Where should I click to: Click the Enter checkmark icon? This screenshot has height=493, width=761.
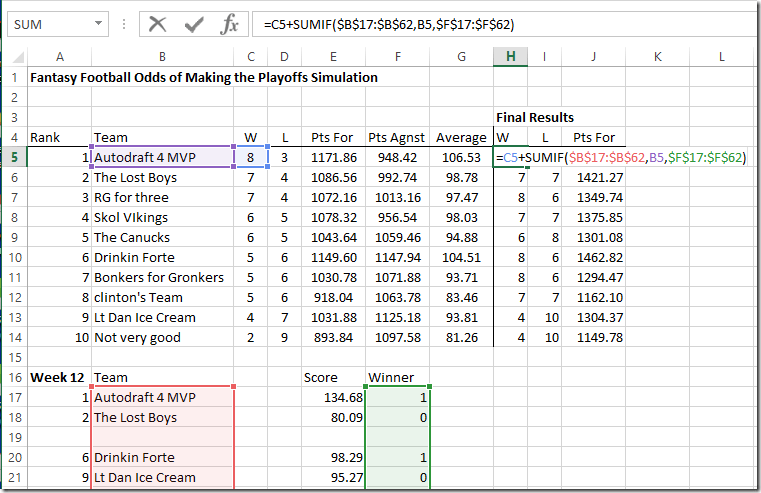[194, 24]
